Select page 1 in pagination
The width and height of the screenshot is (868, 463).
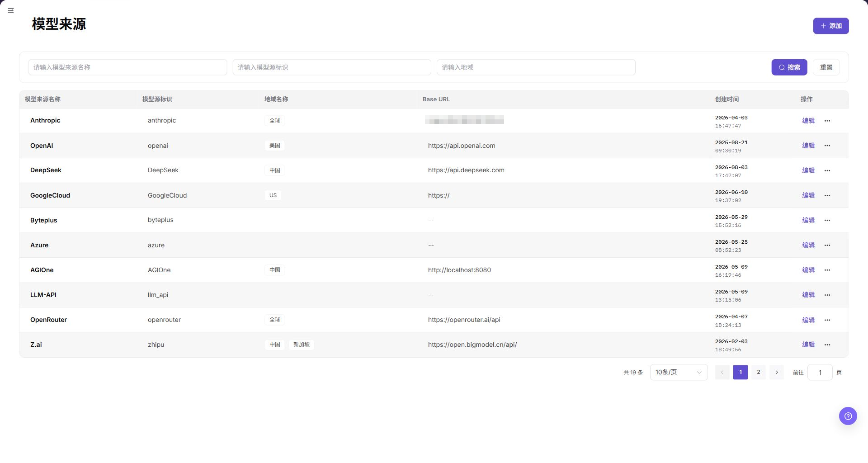[x=740, y=373]
